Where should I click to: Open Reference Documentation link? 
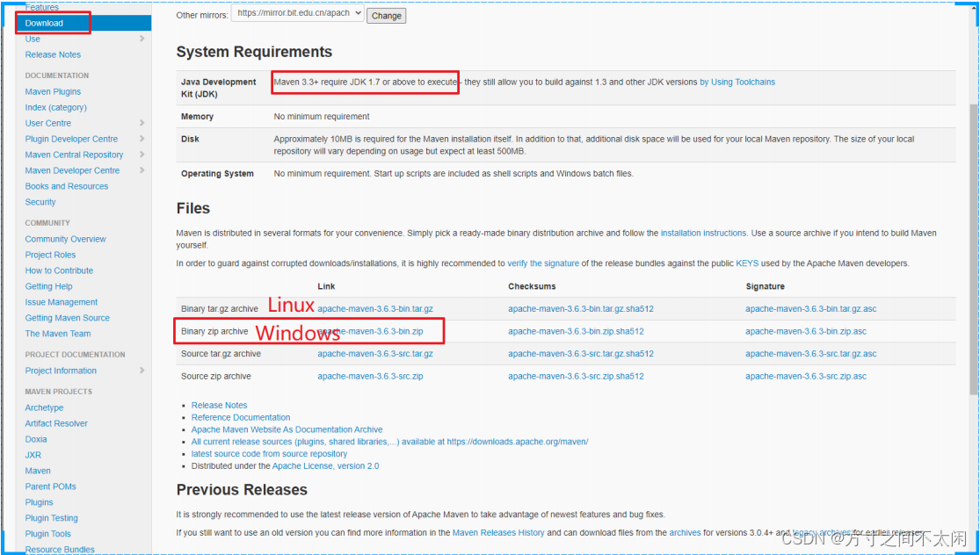coord(241,417)
